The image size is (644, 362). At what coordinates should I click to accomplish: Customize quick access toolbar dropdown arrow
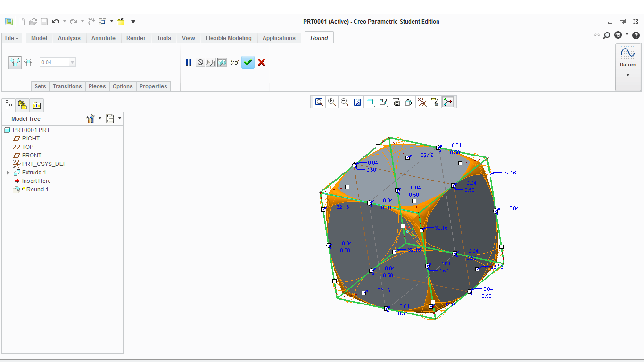pos(133,22)
